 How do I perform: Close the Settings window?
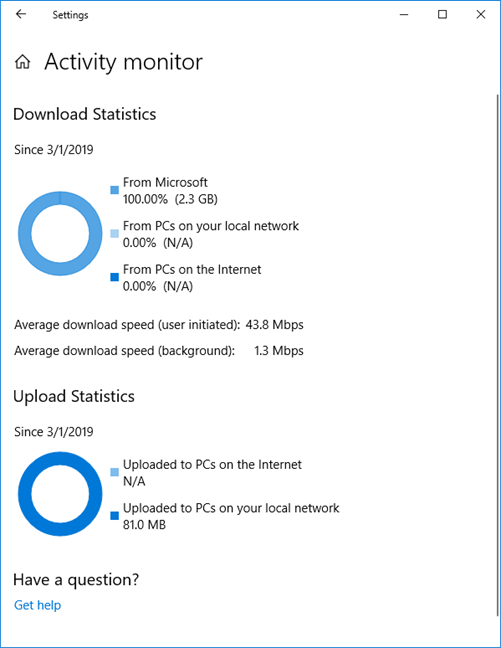point(481,14)
